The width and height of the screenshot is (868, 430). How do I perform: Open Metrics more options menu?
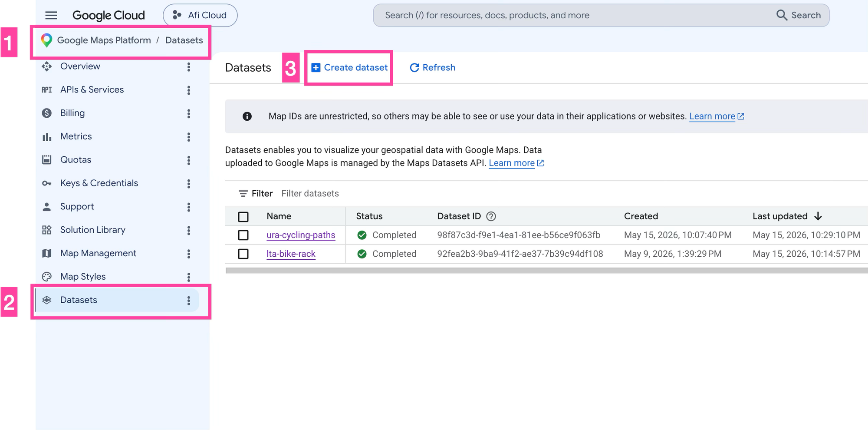188,137
